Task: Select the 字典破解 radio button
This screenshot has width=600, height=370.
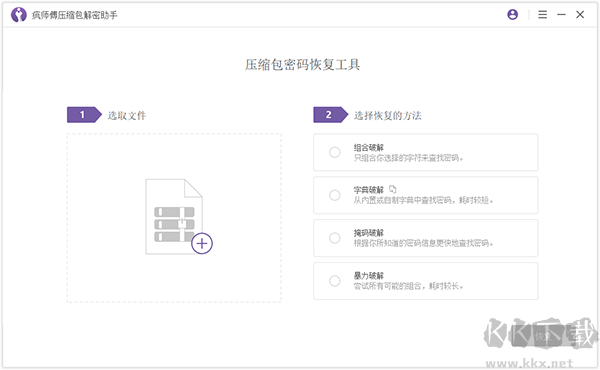Action: 335,195
